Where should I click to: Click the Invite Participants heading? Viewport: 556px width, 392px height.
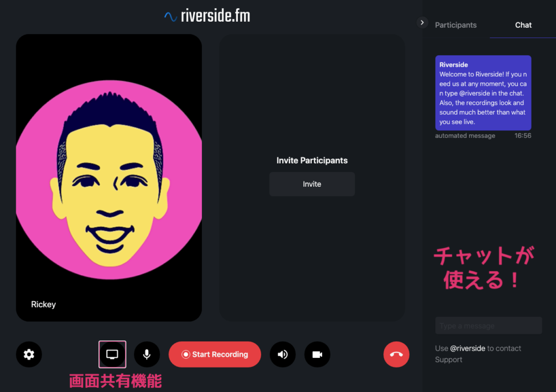(312, 161)
